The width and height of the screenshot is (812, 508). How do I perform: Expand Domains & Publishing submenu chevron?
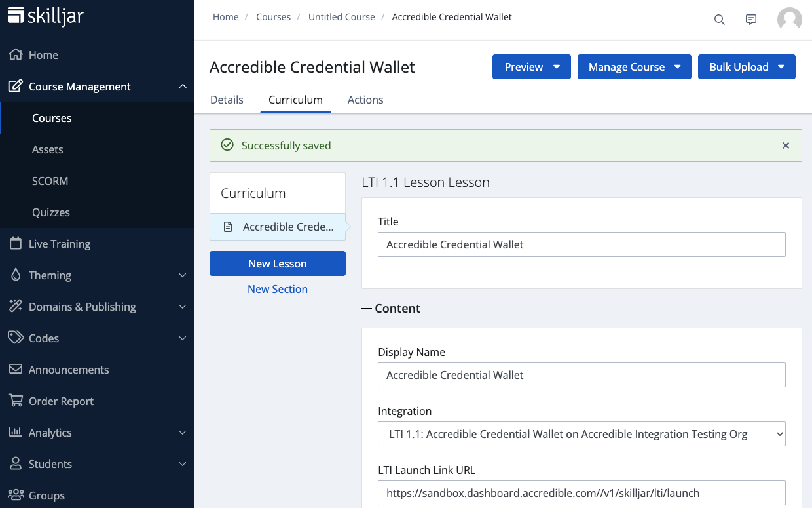(183, 307)
